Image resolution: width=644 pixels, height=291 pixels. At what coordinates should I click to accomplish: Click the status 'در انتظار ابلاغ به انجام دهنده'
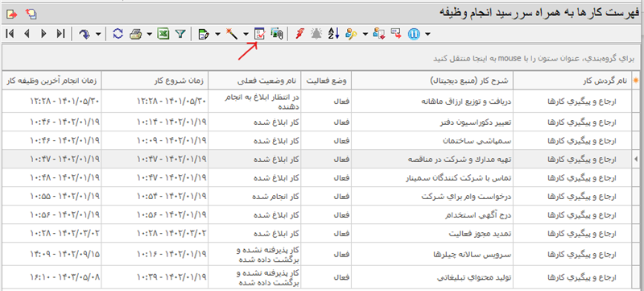tap(255, 100)
